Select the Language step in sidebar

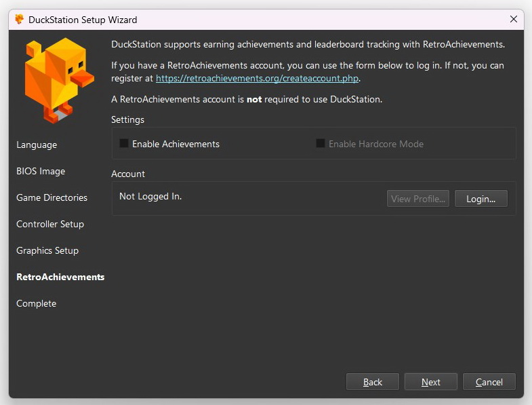pos(37,144)
